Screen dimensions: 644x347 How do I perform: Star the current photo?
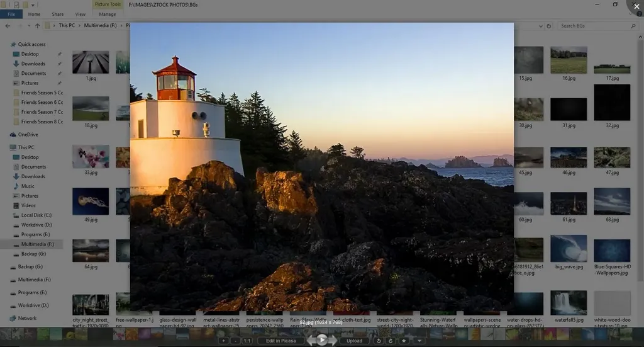click(404, 341)
